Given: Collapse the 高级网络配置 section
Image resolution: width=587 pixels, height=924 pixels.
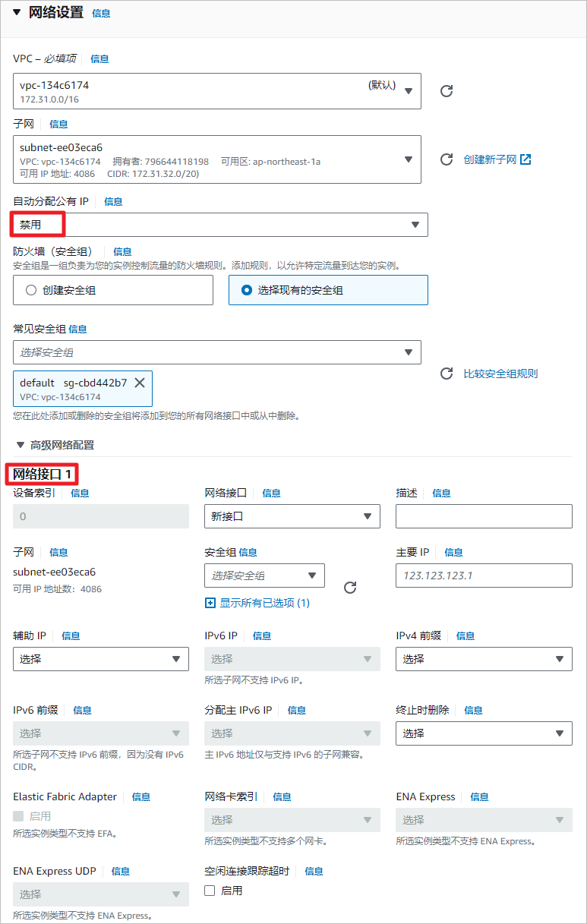Looking at the screenshot, I should tap(20, 445).
